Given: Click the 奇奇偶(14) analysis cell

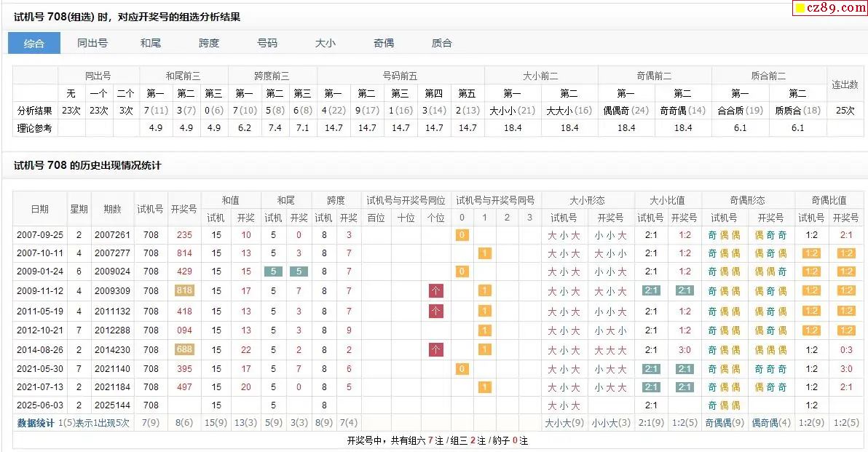Looking at the screenshot, I should [682, 110].
